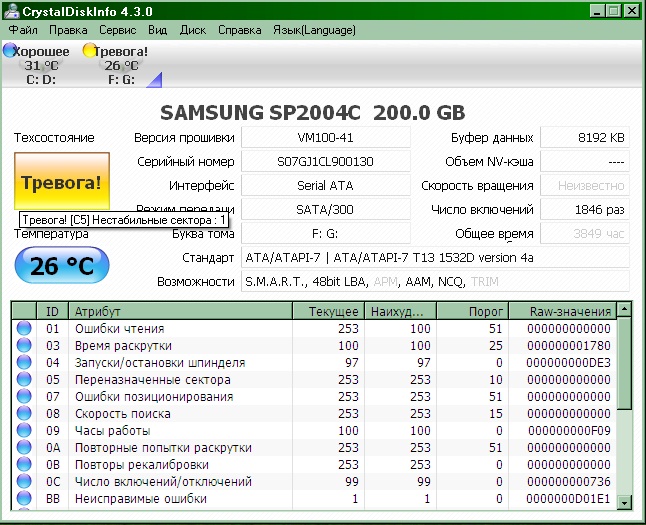This screenshot has width=646, height=525.
Task: Click status icon of row 01 Ошибки чтения
Action: click(x=24, y=328)
